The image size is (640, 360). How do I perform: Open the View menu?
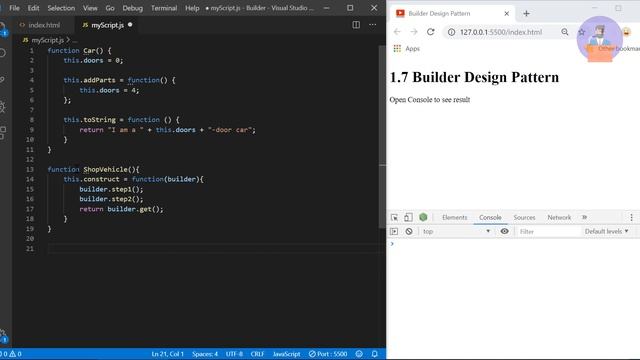90,8
